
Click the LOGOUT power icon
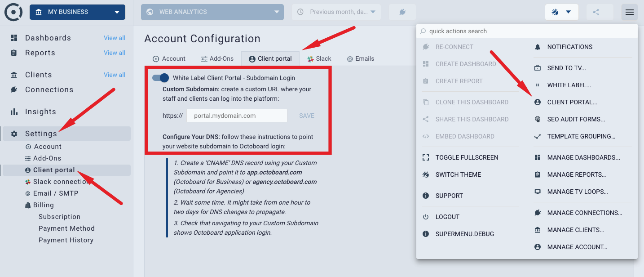(426, 217)
